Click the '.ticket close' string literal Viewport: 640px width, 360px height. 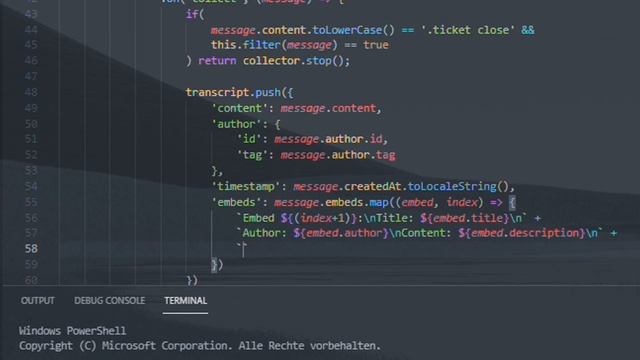tap(468, 30)
